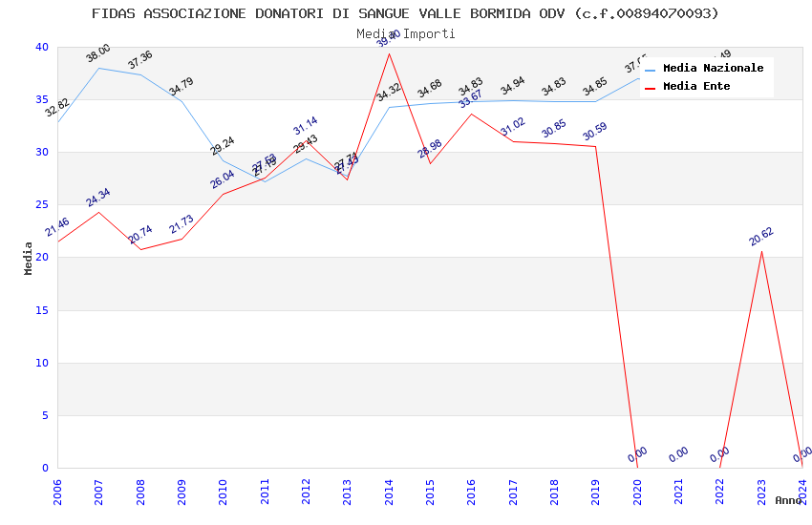The image size is (812, 525).
Task: Click the chart title FIDAS ASSOCIAZIONE DONATORI
Action: tap(405, 13)
